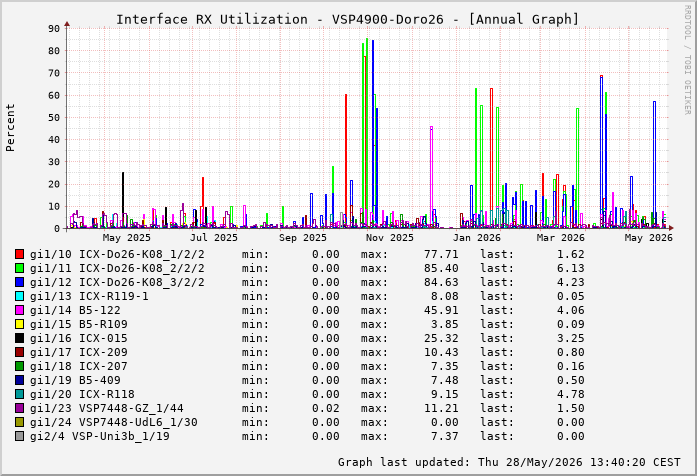Select legend label gi1/20 ICX-R118
The image size is (697, 476).
click(82, 394)
